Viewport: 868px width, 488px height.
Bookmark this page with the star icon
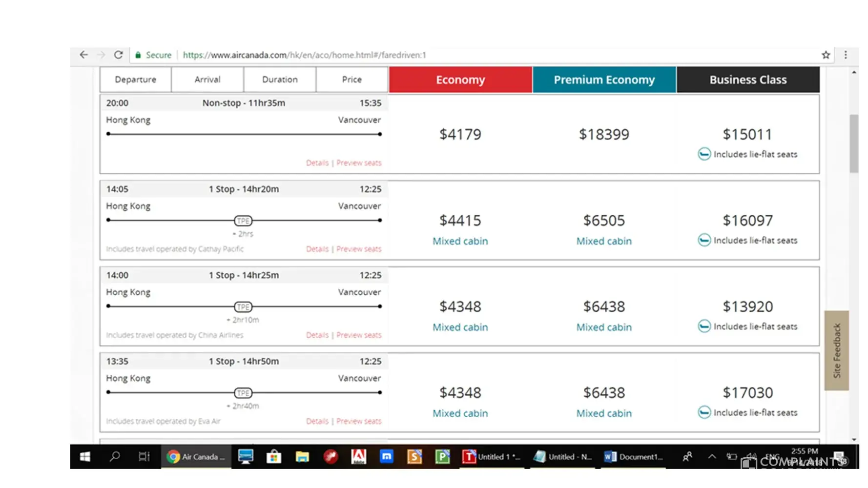[x=826, y=55]
